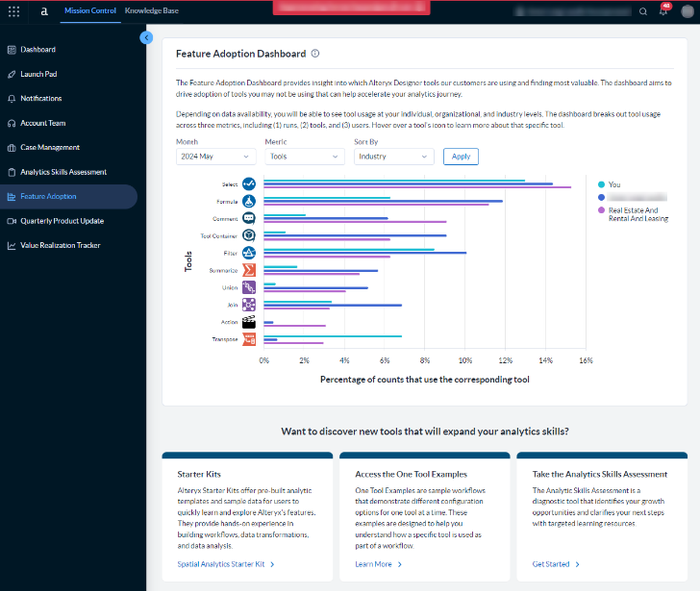
Task: Click the Summarize tool icon
Action: point(249,270)
